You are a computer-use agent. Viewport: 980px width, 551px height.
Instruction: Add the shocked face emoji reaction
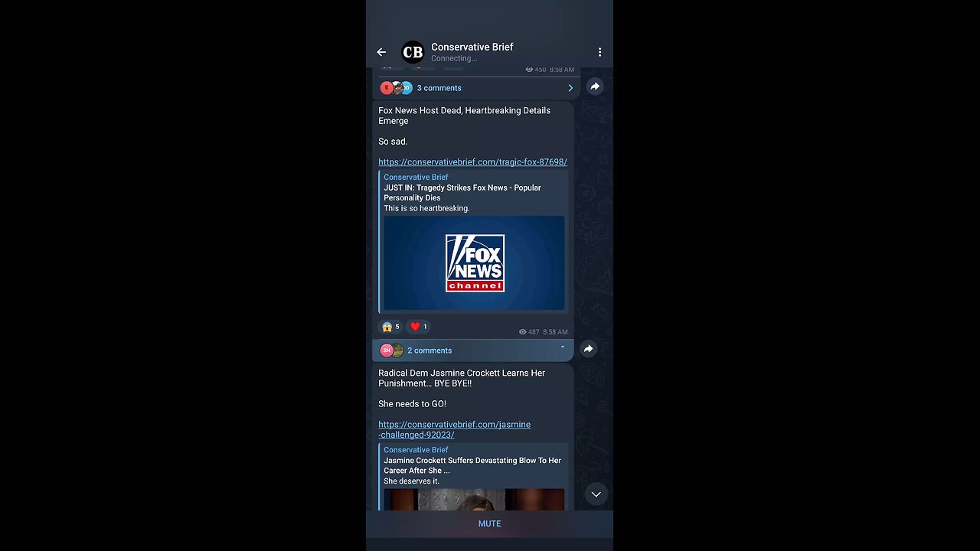pos(390,327)
